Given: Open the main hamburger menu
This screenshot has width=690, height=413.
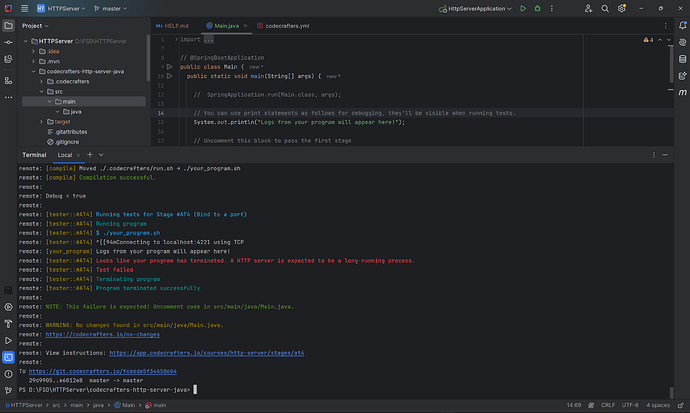Looking at the screenshot, I should tap(25, 8).
